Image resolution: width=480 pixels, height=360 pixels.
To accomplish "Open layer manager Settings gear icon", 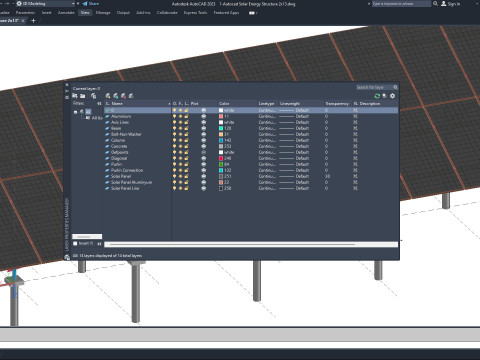I will click(x=392, y=96).
